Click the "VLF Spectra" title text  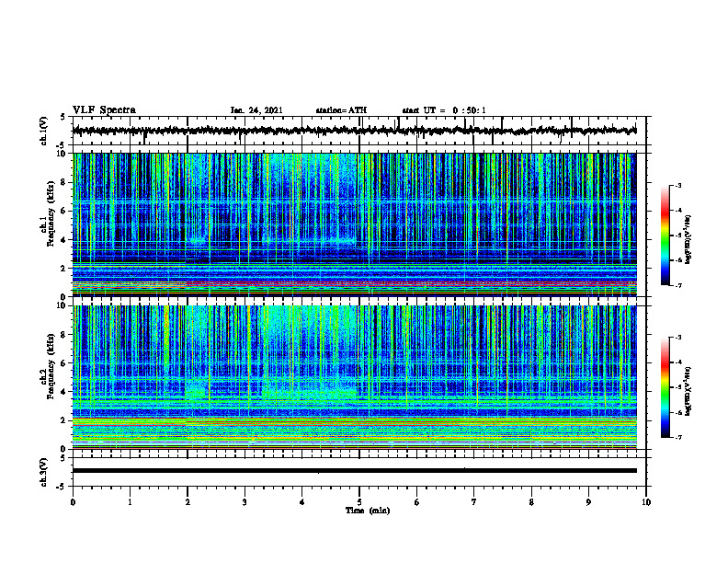104,110
